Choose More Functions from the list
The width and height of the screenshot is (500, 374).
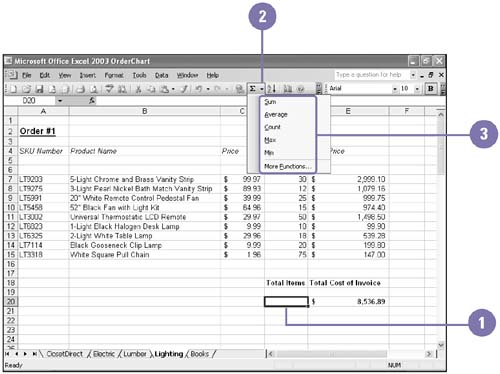click(x=288, y=166)
